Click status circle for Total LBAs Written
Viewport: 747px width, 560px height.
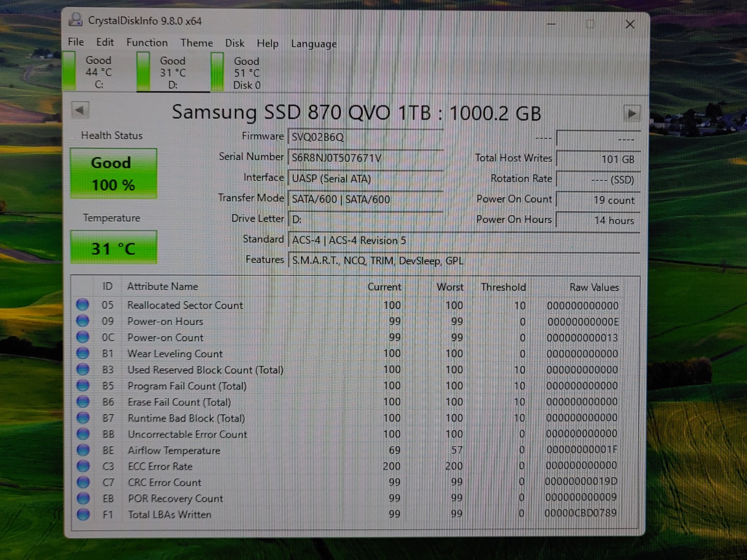pyautogui.click(x=82, y=514)
